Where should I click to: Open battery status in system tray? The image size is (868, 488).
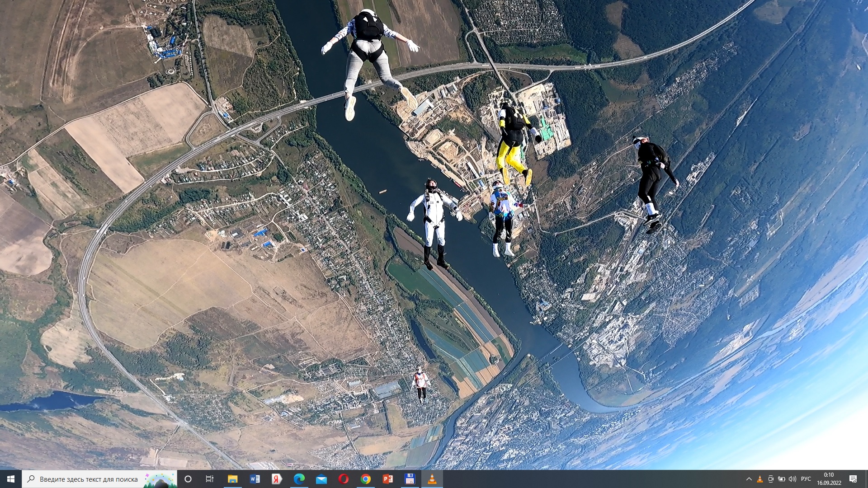(x=781, y=479)
